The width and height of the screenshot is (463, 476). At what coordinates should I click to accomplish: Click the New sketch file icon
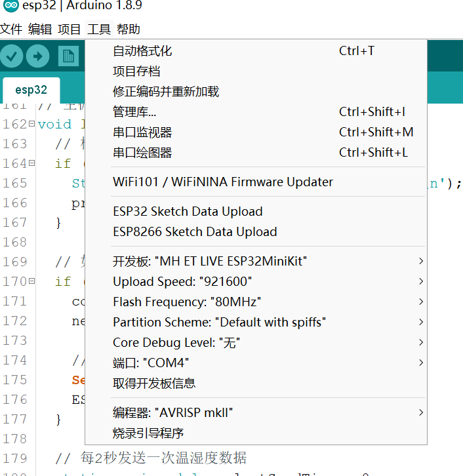[68, 56]
